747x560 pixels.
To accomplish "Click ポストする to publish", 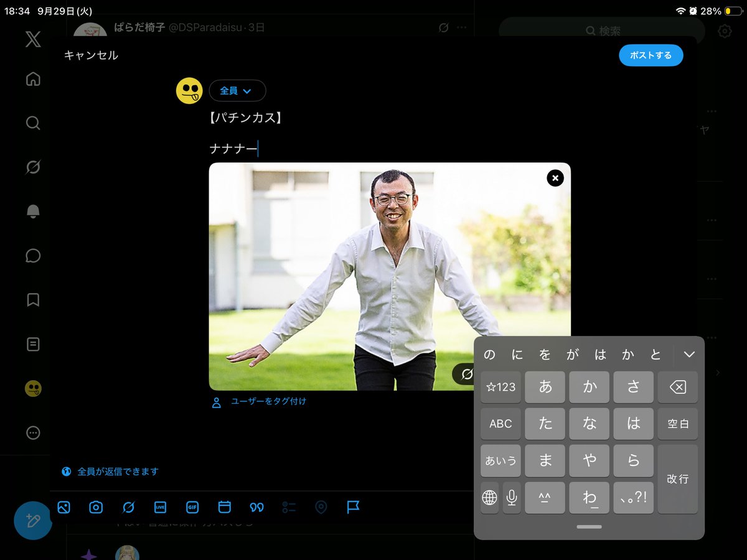I will 651,55.
